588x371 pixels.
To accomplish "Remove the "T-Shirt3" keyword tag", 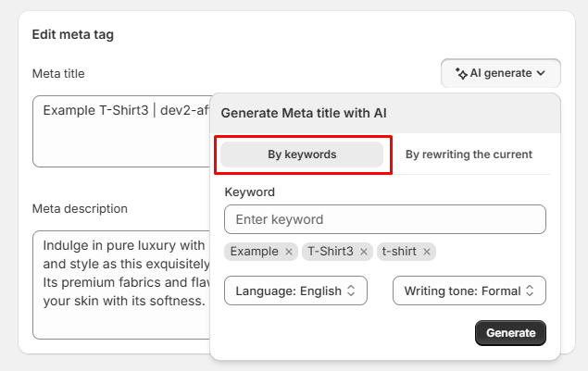I will tap(364, 252).
